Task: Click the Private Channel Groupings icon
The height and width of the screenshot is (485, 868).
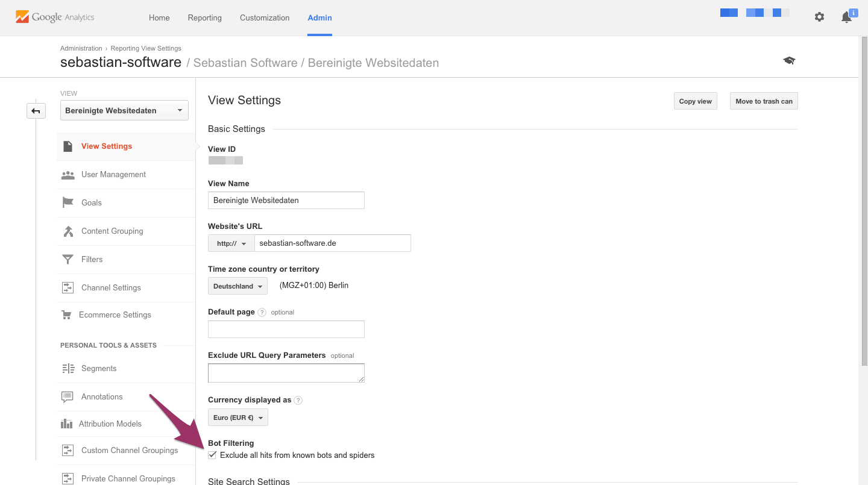Action: tap(68, 479)
